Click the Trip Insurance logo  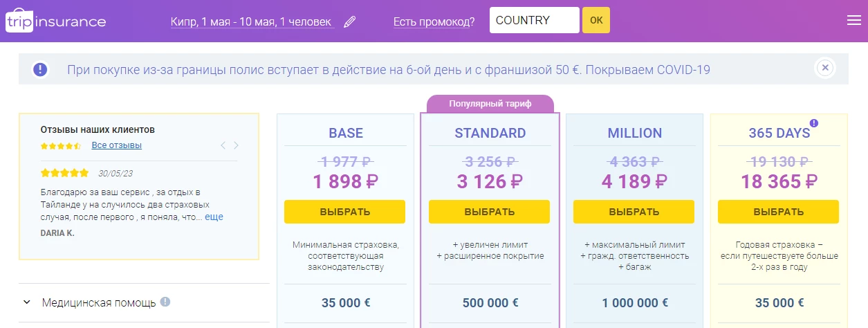tap(55, 21)
